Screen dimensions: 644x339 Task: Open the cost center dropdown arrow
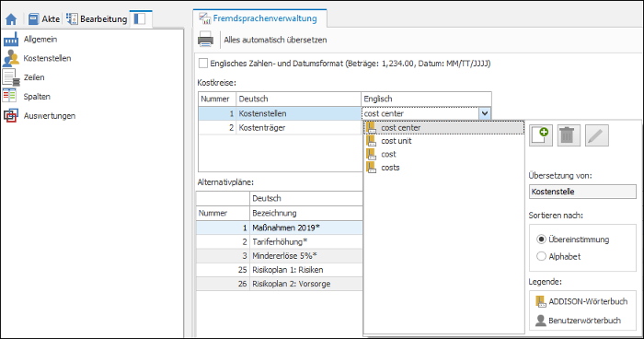point(485,113)
